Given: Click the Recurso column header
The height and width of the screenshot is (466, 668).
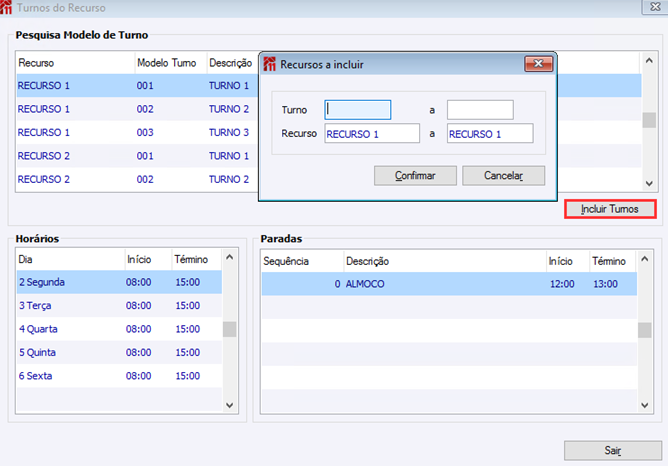Looking at the screenshot, I should point(75,63).
